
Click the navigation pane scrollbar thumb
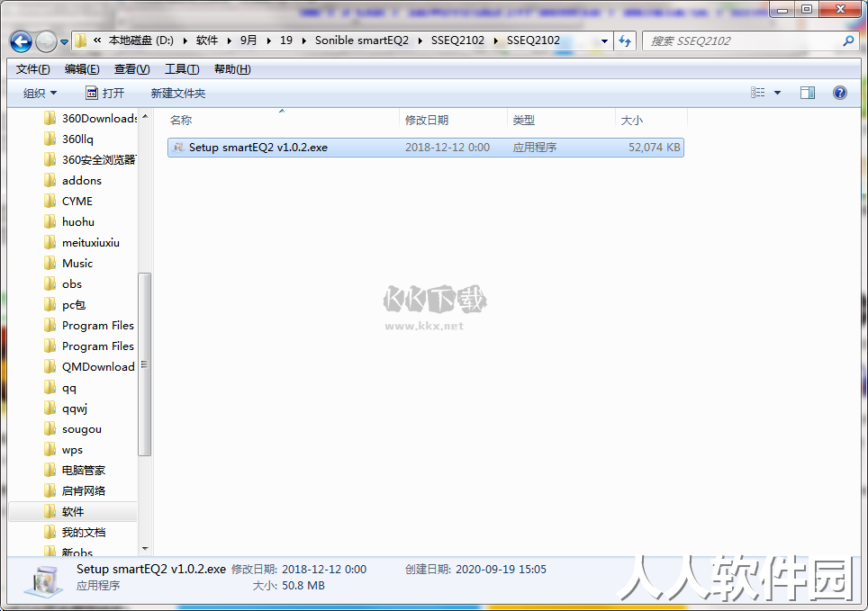coord(145,364)
